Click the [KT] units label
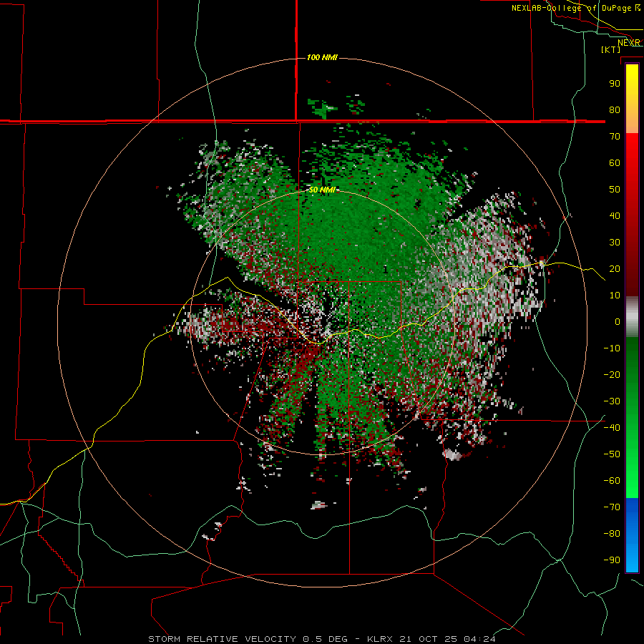This screenshot has width=644, height=644. click(x=610, y=49)
